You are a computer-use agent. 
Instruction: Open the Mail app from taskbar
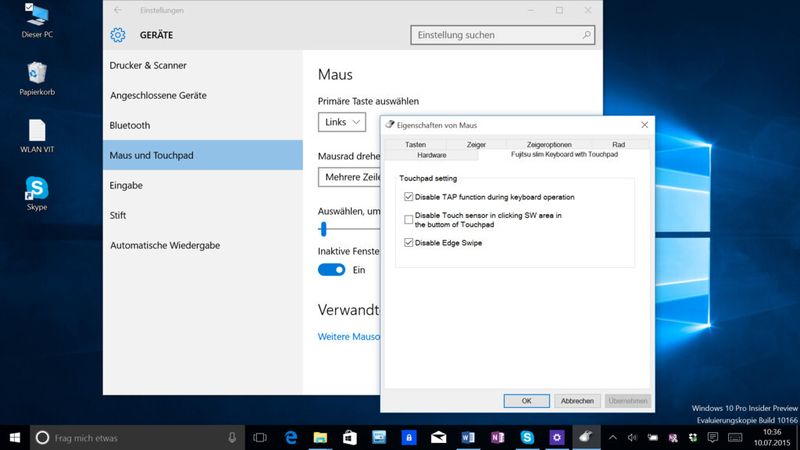(x=438, y=437)
